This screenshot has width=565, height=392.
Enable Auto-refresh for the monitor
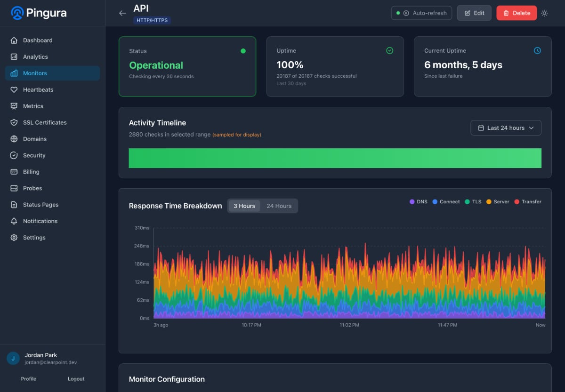click(x=421, y=13)
